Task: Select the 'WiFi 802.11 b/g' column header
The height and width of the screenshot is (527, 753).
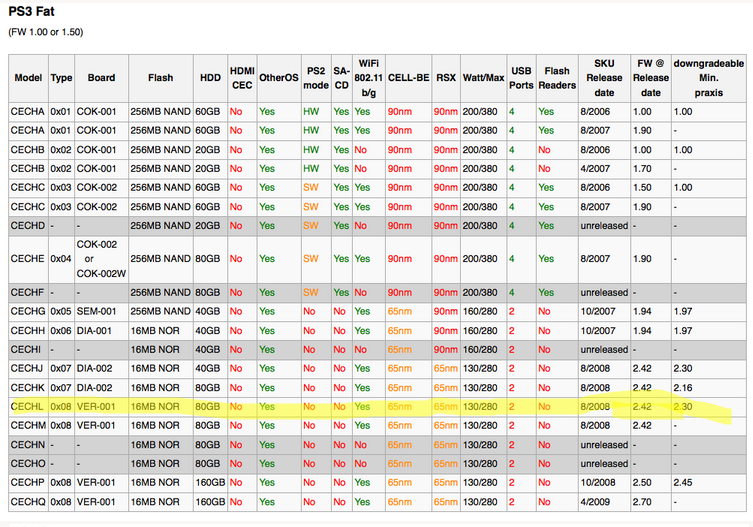Action: [x=368, y=78]
